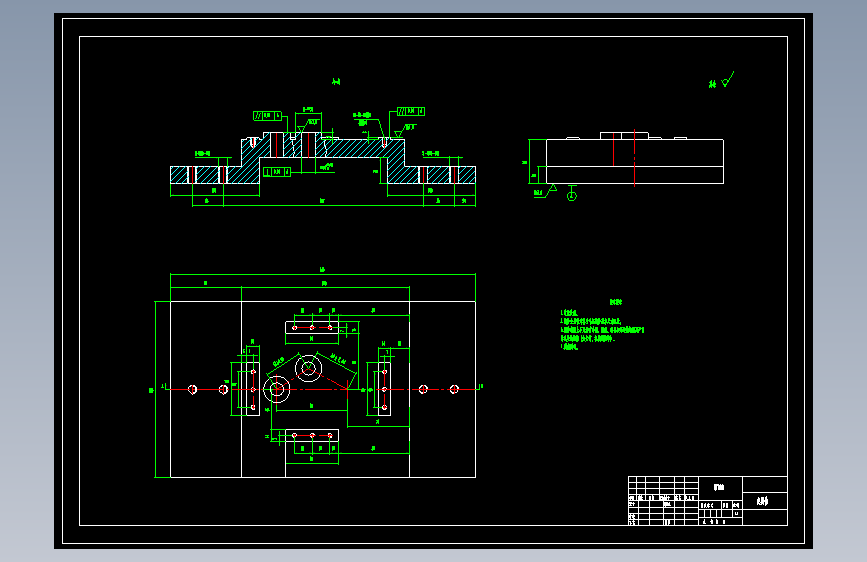867x562 pixels.
Task: Select the upper-right concentric circle in plan view
Action: click(x=309, y=368)
